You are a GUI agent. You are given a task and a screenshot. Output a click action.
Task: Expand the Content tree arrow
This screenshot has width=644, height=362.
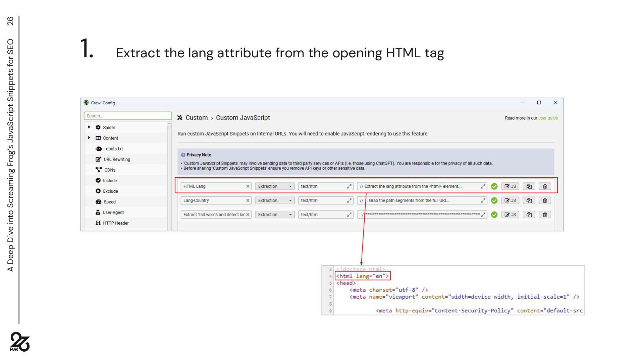[89, 138]
